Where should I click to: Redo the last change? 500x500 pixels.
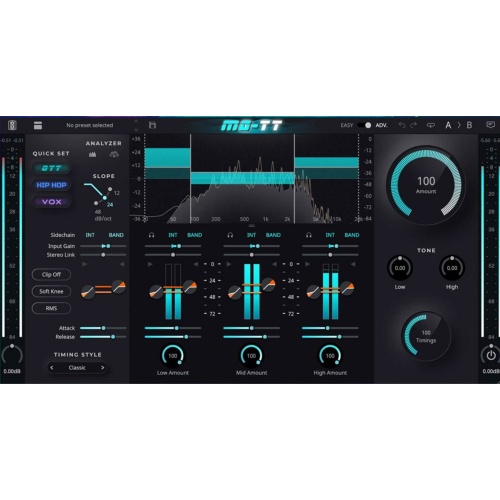(x=414, y=125)
